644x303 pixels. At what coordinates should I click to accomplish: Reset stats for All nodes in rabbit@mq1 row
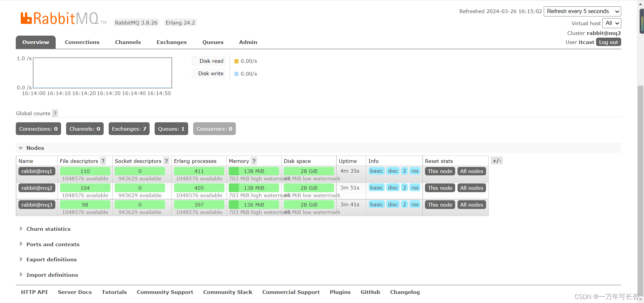pyautogui.click(x=472, y=171)
